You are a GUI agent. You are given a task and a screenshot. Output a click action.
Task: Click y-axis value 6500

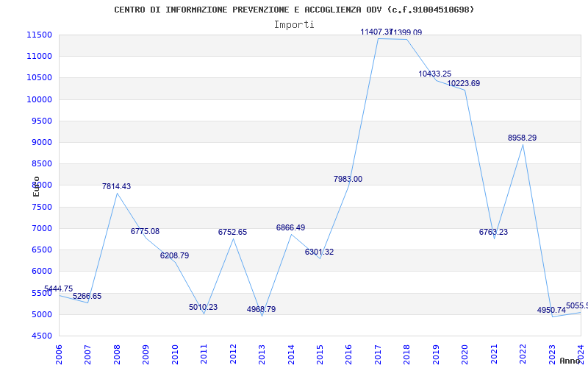[42, 250]
